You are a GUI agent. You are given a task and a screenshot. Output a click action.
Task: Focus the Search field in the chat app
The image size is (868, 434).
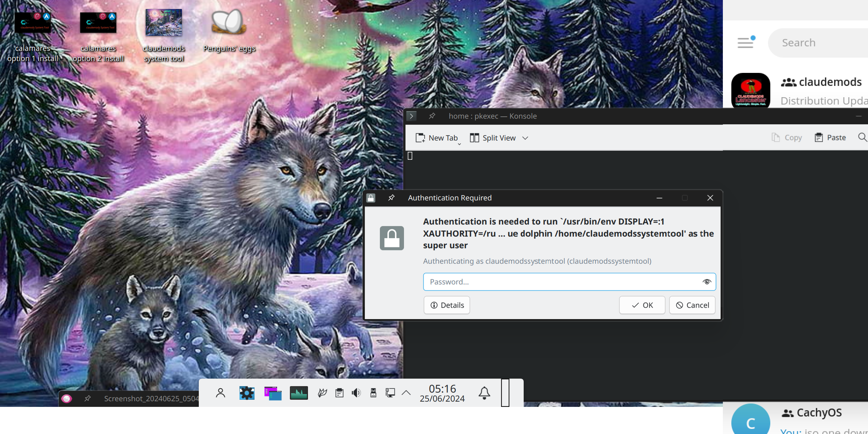(818, 43)
